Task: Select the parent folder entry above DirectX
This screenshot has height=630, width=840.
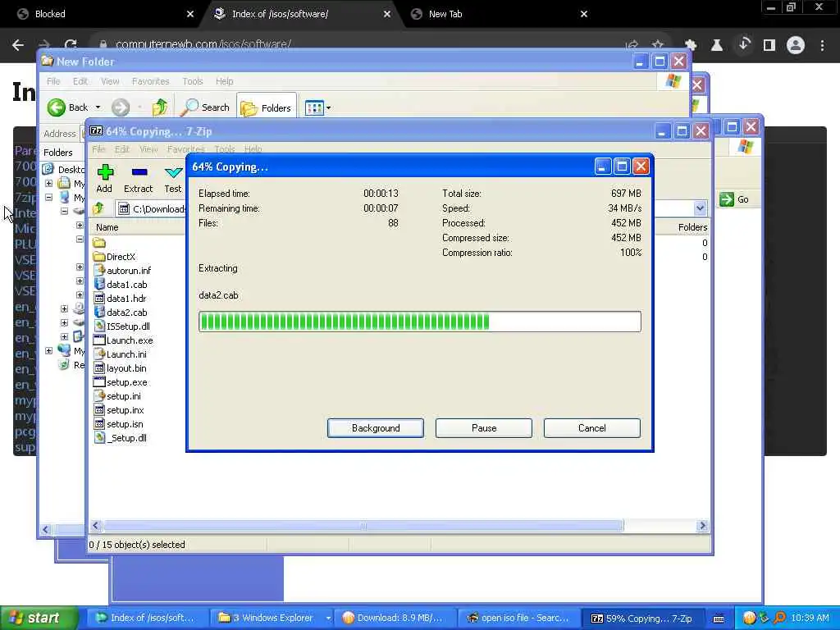Action: 99,243
